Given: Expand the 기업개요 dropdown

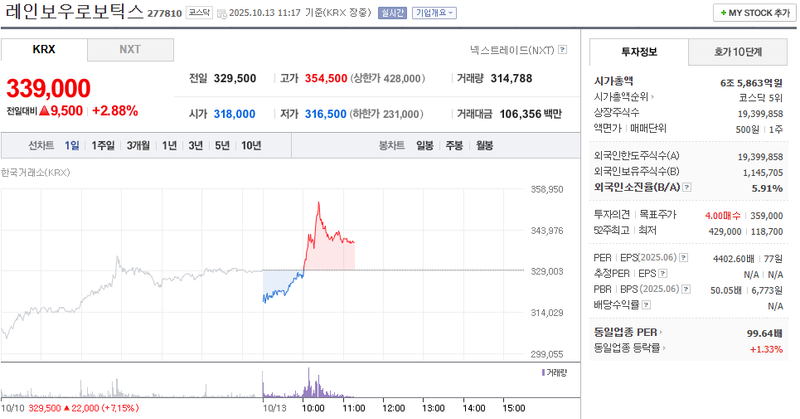Looking at the screenshot, I should (x=435, y=14).
